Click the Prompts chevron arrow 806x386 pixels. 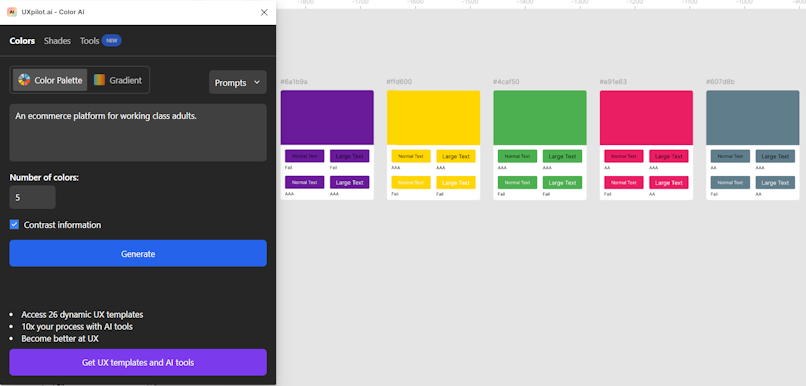coord(257,82)
